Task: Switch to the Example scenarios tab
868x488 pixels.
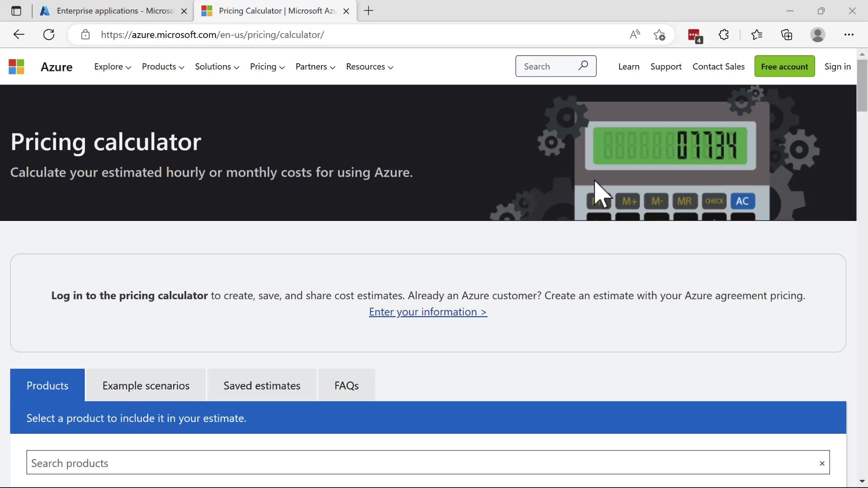Action: (x=146, y=385)
